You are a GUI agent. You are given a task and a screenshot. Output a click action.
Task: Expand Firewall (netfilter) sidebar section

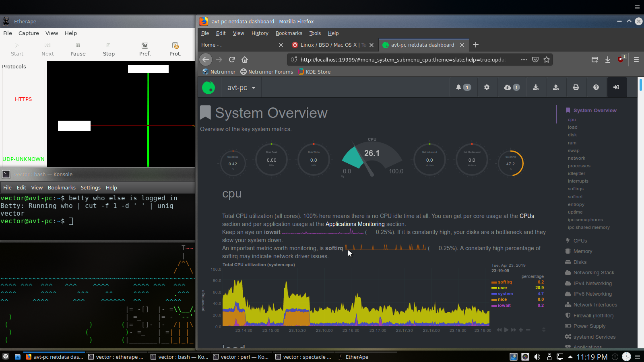pos(593,315)
